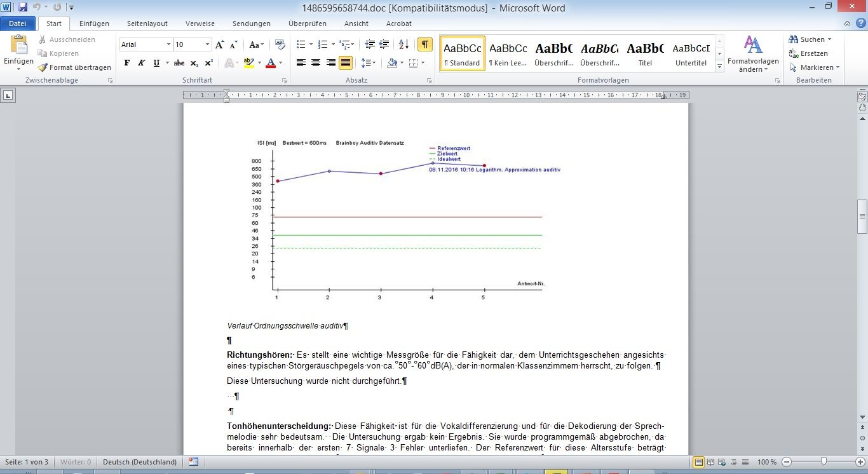Viewport: 868px width, 474px height.
Task: Select the bulleted list icon
Action: coord(301,44)
